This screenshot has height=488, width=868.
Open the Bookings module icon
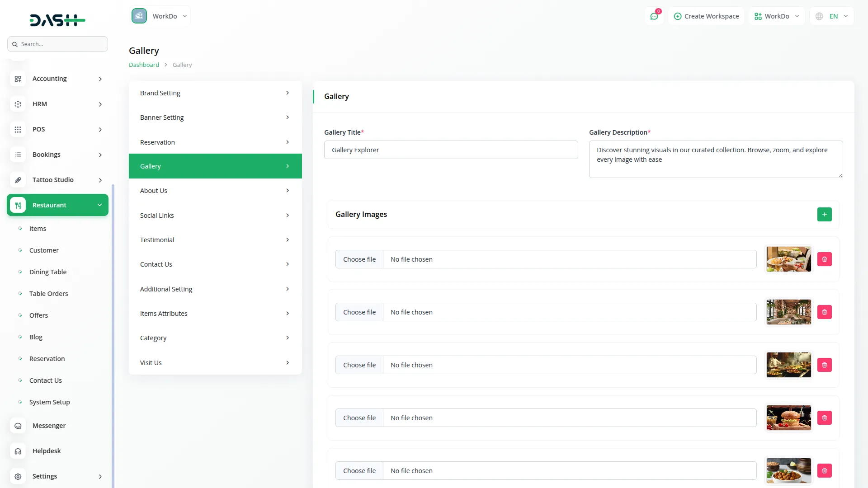point(18,155)
